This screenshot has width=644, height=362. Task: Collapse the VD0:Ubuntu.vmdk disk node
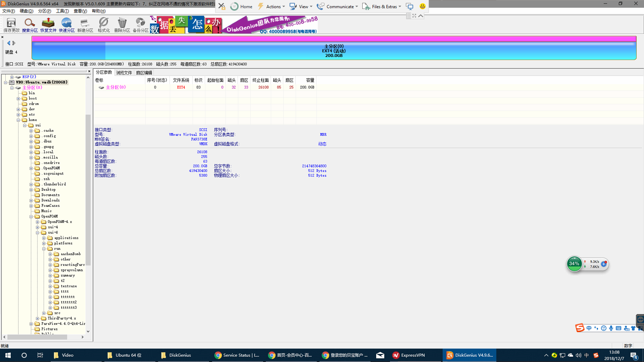[x=6, y=82]
